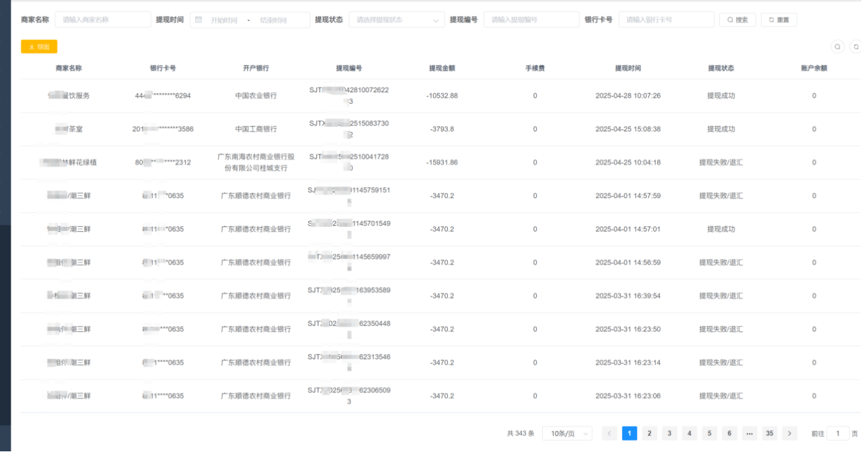Click the 结束时间 end date field
Screen dimensions: 868x452
pyautogui.click(x=274, y=20)
